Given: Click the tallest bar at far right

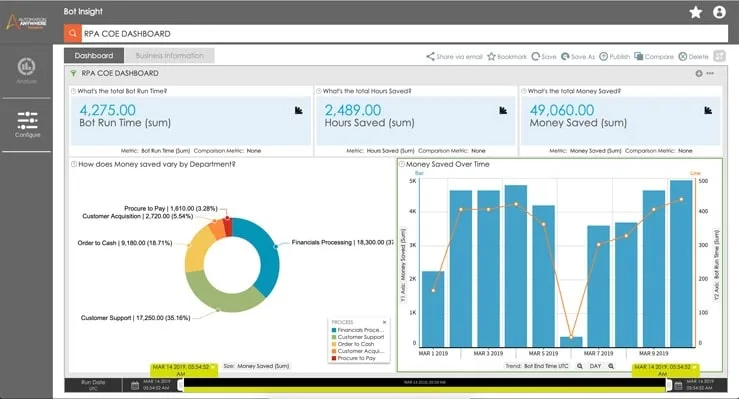Looking at the screenshot, I should click(682, 264).
